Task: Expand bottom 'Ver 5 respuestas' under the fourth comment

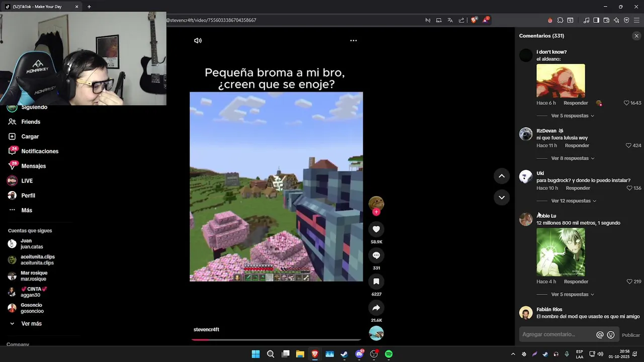Action: pos(573,295)
